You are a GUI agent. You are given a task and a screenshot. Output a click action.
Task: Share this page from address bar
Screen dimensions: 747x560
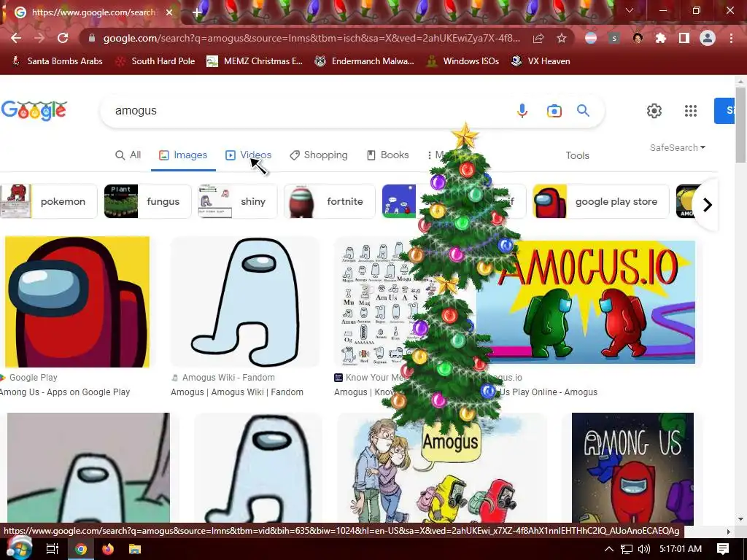pyautogui.click(x=538, y=38)
